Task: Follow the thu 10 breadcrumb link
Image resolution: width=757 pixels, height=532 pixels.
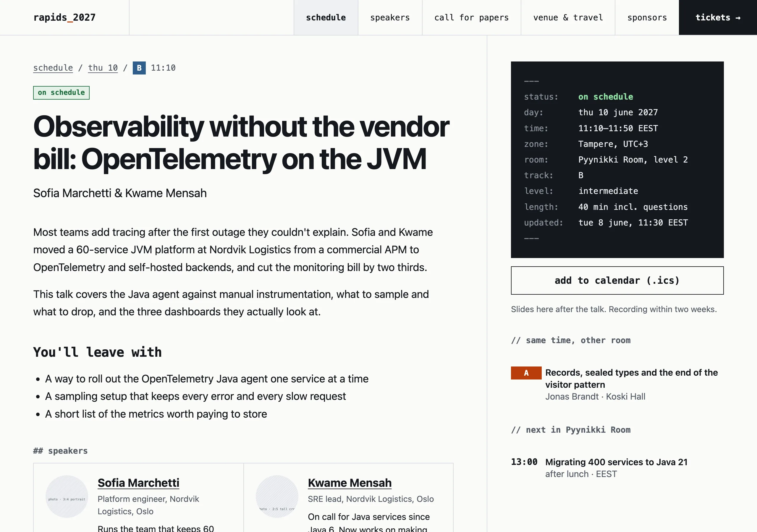Action: click(x=103, y=68)
